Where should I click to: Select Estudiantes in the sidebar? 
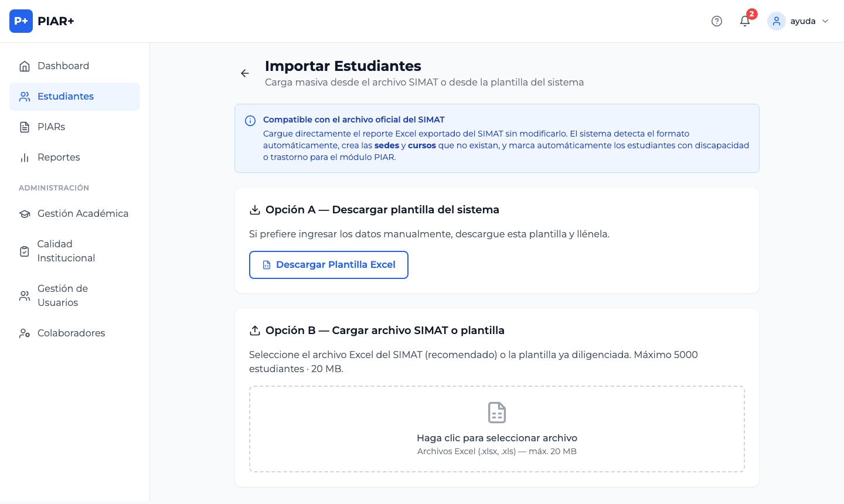[x=66, y=96]
